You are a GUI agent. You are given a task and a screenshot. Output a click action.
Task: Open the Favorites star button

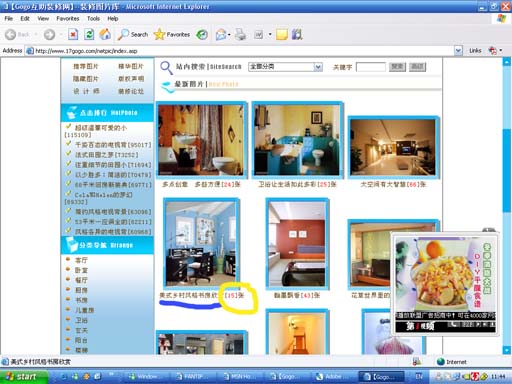[x=172, y=34]
